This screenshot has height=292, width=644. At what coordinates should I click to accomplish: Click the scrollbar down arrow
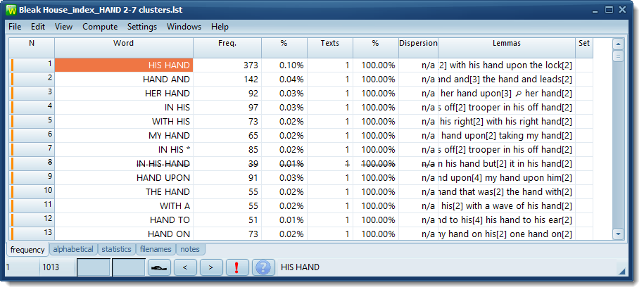[618, 234]
